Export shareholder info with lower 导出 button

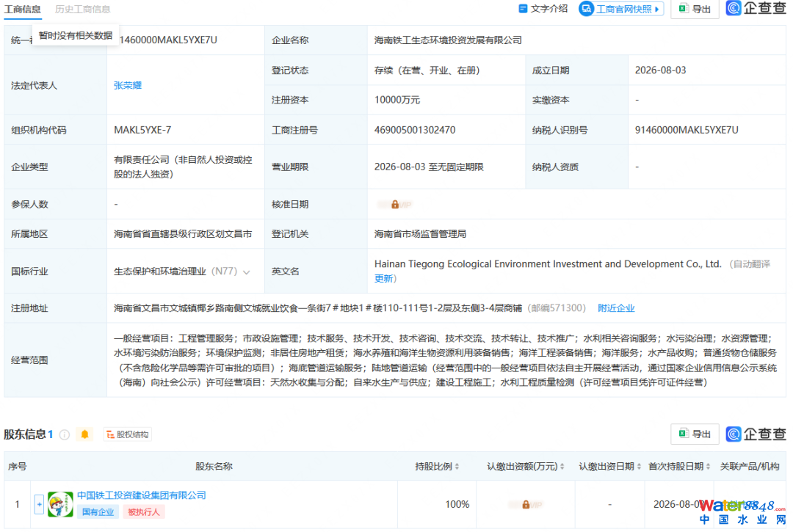click(x=695, y=434)
